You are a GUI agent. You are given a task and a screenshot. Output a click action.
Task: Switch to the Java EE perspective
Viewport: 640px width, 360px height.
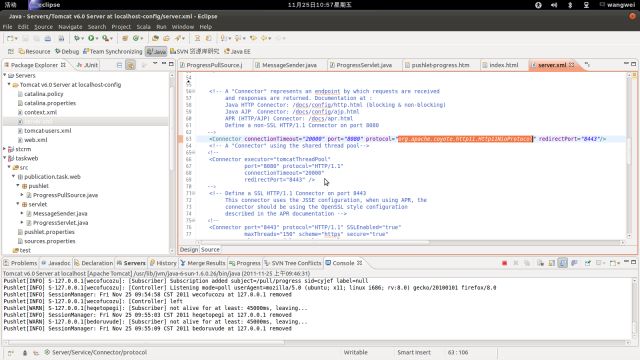(237, 51)
